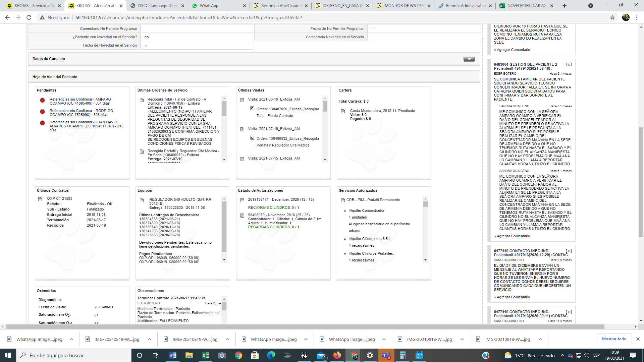This screenshot has height=362, width=644.
Task: Bookmark this page with the star icon
Action: coord(612,17)
